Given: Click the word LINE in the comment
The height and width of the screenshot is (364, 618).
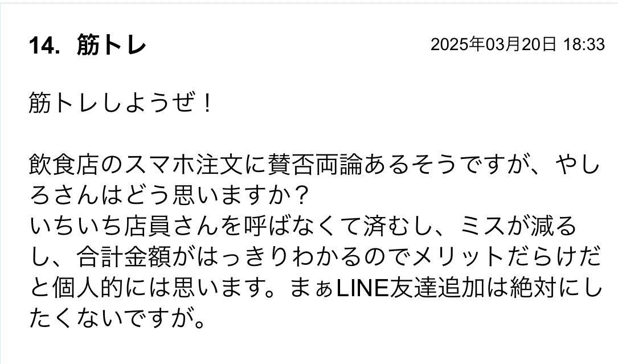Looking at the screenshot, I should 363,289.
